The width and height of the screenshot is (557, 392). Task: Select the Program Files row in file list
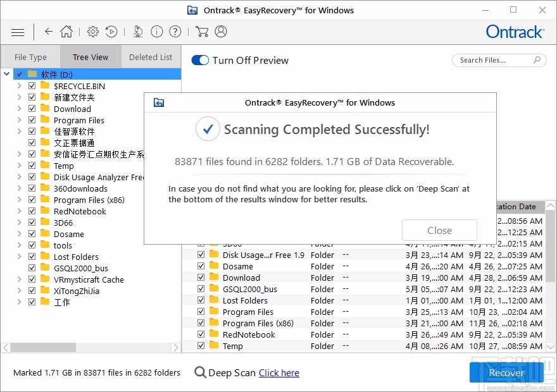(x=363, y=312)
